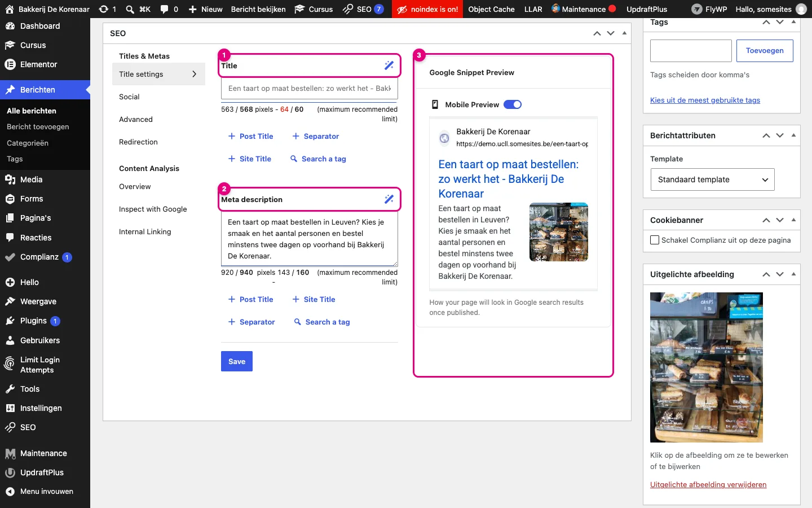
Task: Click the SEO title input field
Action: pyautogui.click(x=310, y=89)
